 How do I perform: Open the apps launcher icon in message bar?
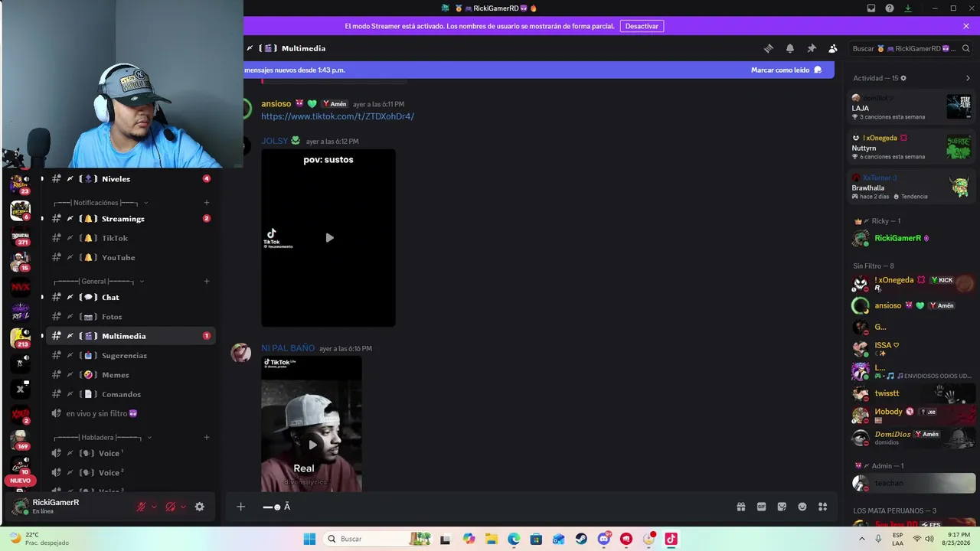823,507
